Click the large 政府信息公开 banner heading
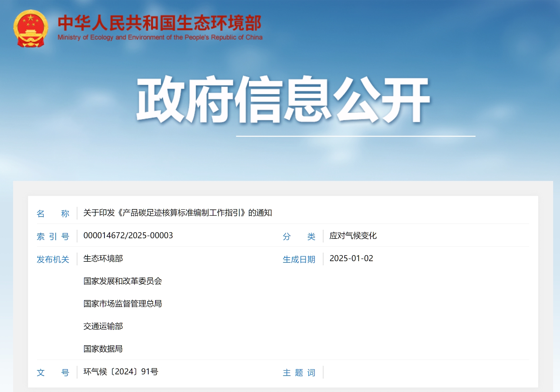This screenshot has width=560, height=392. tap(283, 100)
